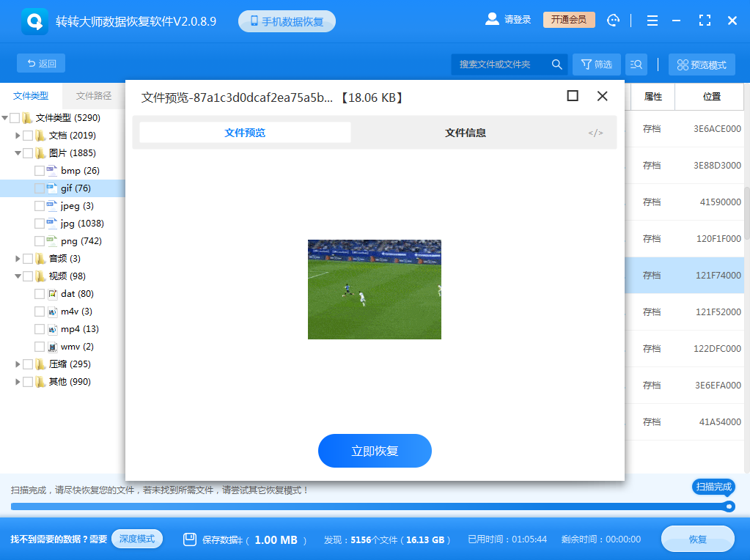
Task: Click the search magnifier icon
Action: [556, 64]
